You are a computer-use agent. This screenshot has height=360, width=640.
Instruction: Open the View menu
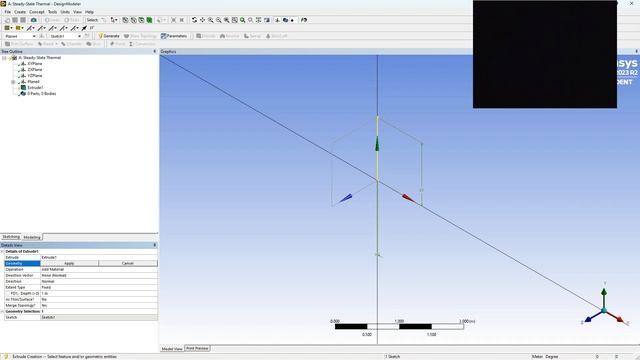tap(78, 12)
